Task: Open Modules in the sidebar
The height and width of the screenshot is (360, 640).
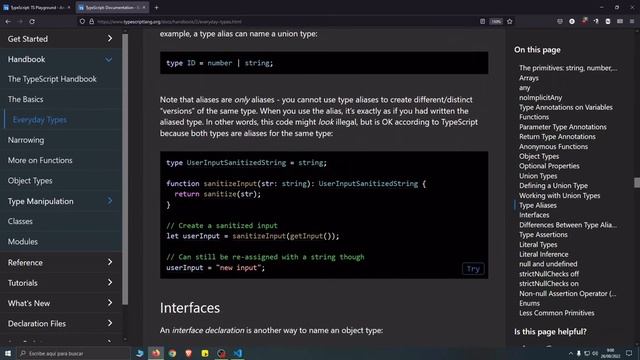Action: point(22,242)
